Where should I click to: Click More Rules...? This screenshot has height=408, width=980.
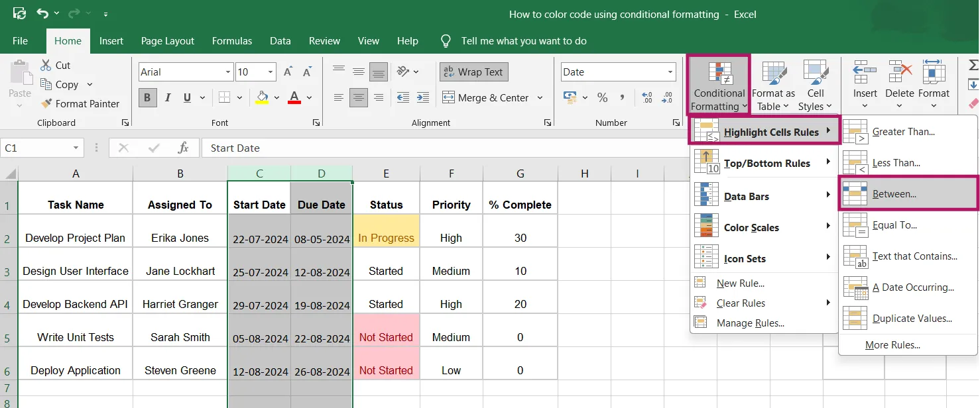tap(892, 345)
